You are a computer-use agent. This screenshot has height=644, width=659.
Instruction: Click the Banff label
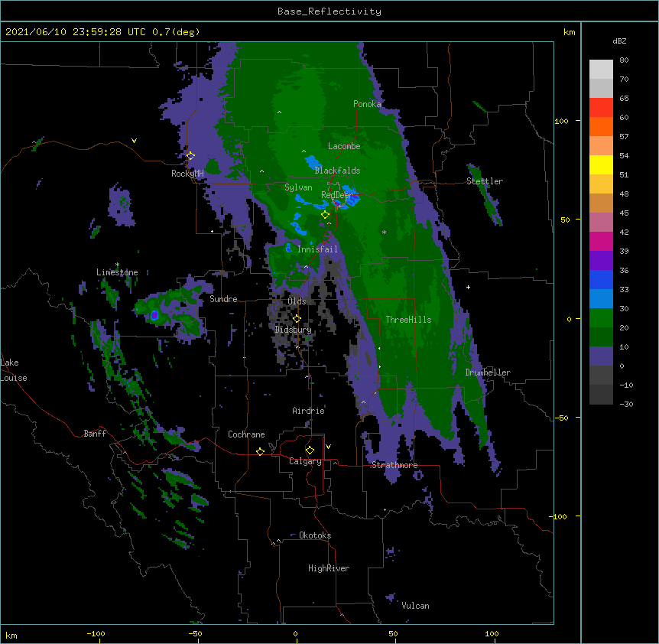(95, 434)
